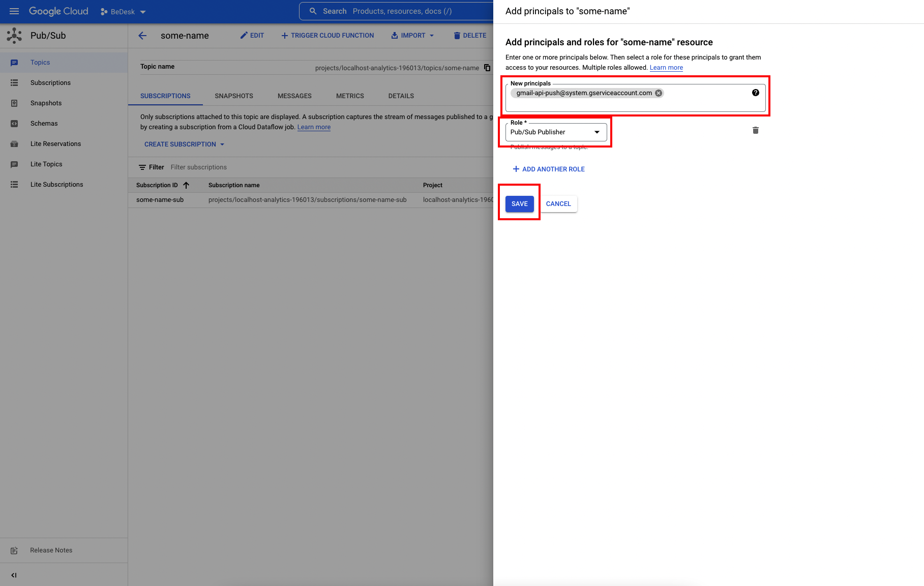
Task: Copy topic name with copy icon
Action: [487, 68]
